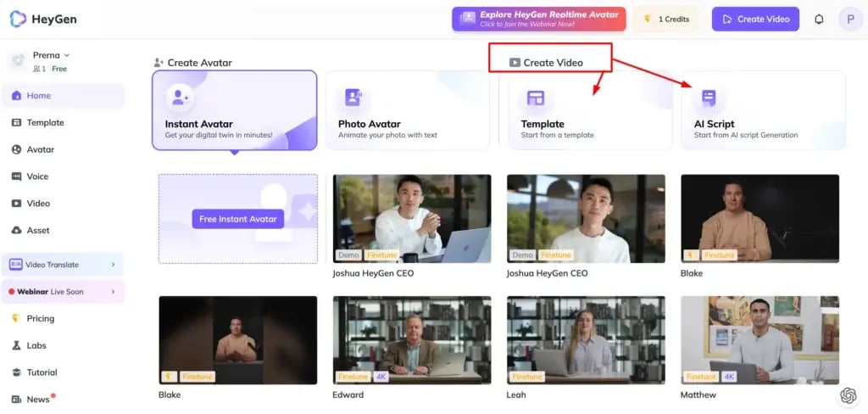Open the chat assistant icon at bottom right

(848, 395)
